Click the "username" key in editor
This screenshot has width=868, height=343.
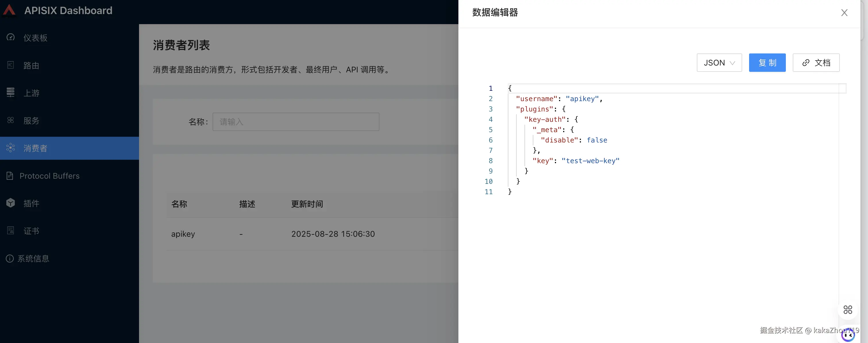tap(537, 99)
